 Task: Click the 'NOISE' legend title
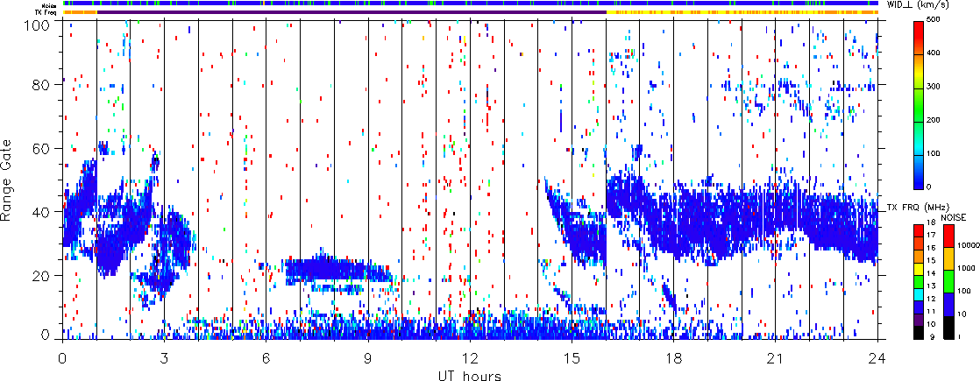pos(954,216)
